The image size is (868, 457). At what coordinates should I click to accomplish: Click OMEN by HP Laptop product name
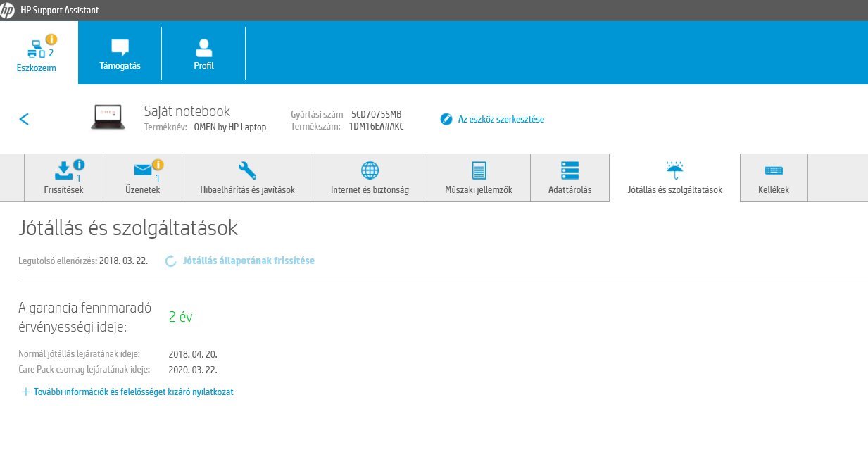[229, 127]
